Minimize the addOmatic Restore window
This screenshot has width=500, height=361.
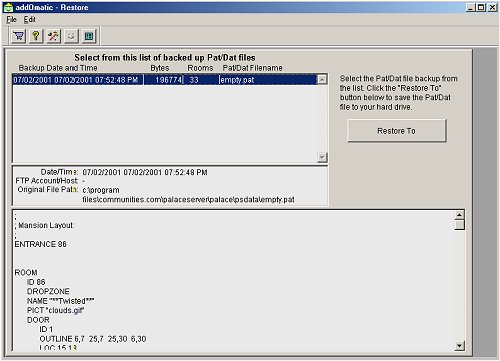tap(471, 7)
